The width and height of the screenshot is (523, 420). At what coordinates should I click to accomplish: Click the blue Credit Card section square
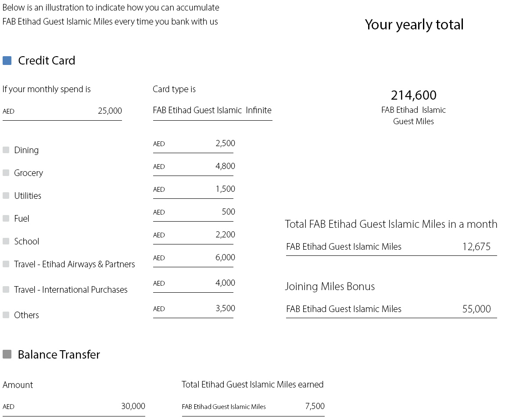[7, 61]
